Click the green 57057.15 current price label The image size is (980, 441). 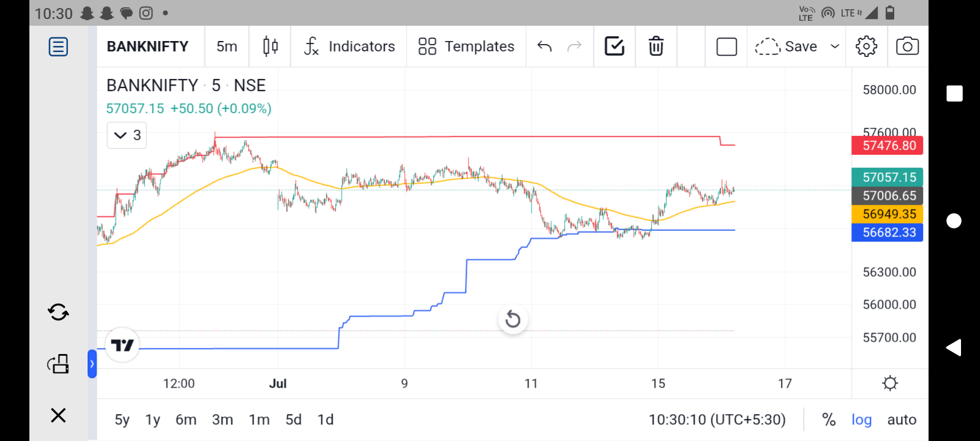tap(888, 177)
